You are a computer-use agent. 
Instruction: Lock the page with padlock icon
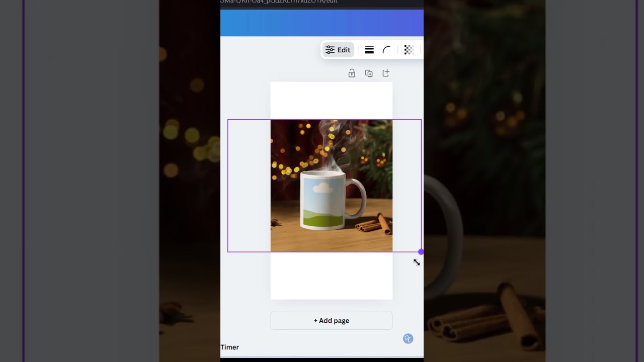pos(352,73)
